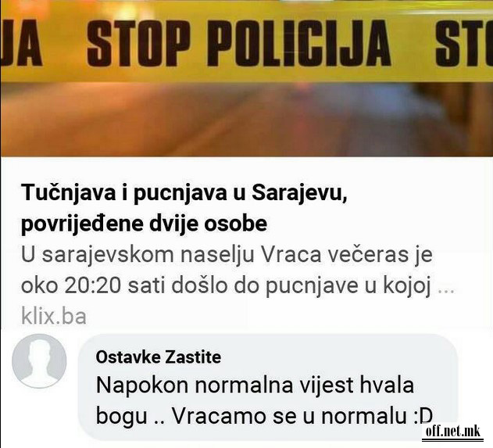This screenshot has height=448, width=493.
Task: Click the word 'bogu' in the comment bubble
Action: [122, 417]
